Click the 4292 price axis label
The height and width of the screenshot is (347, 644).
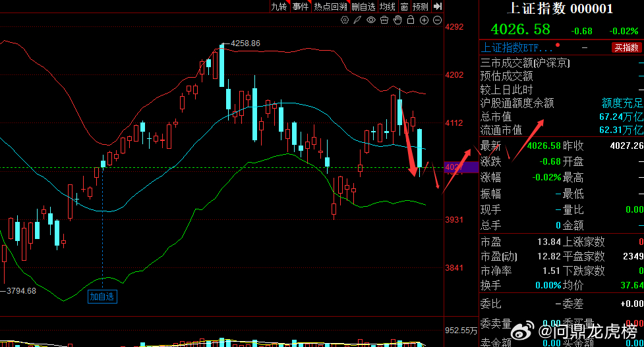[454, 26]
